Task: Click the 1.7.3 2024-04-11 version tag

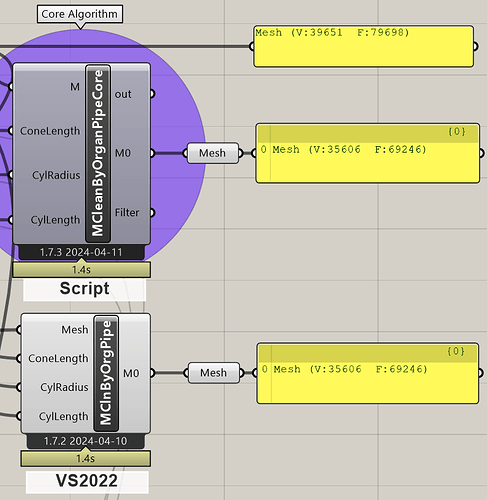Action: [x=81, y=252]
